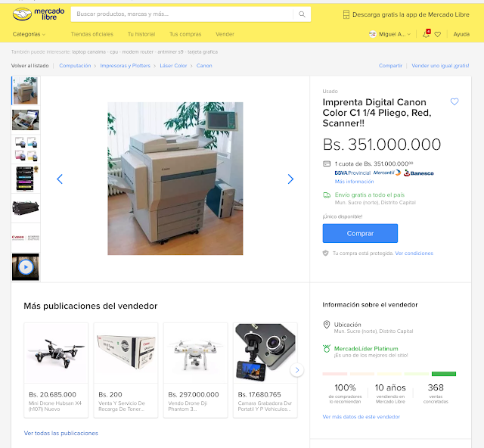Select thumbnail of color toner cartridges stack
Screen dimensions: 484x448
click(26, 179)
